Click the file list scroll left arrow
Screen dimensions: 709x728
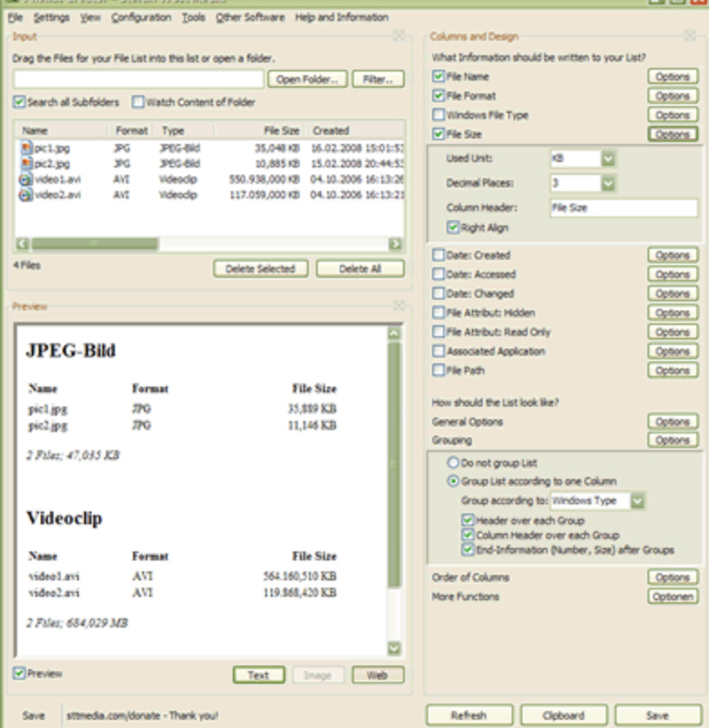23,244
